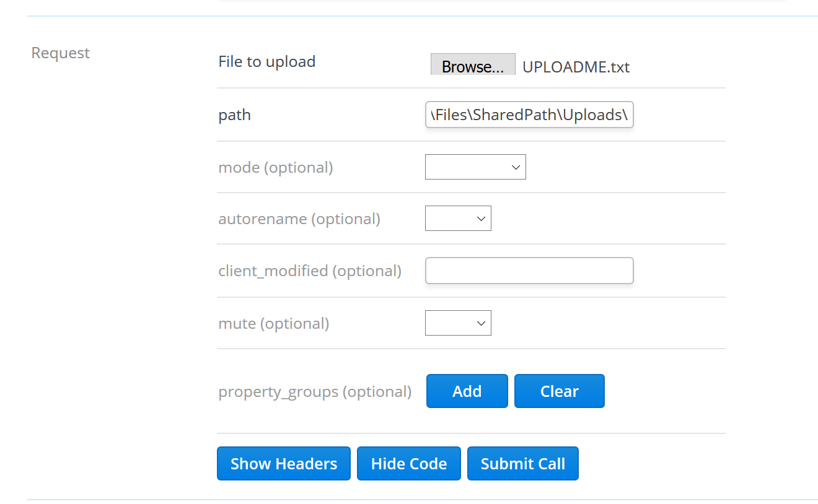Click the client_modified input box
Image resolution: width=818 pixels, height=504 pixels.
point(529,271)
